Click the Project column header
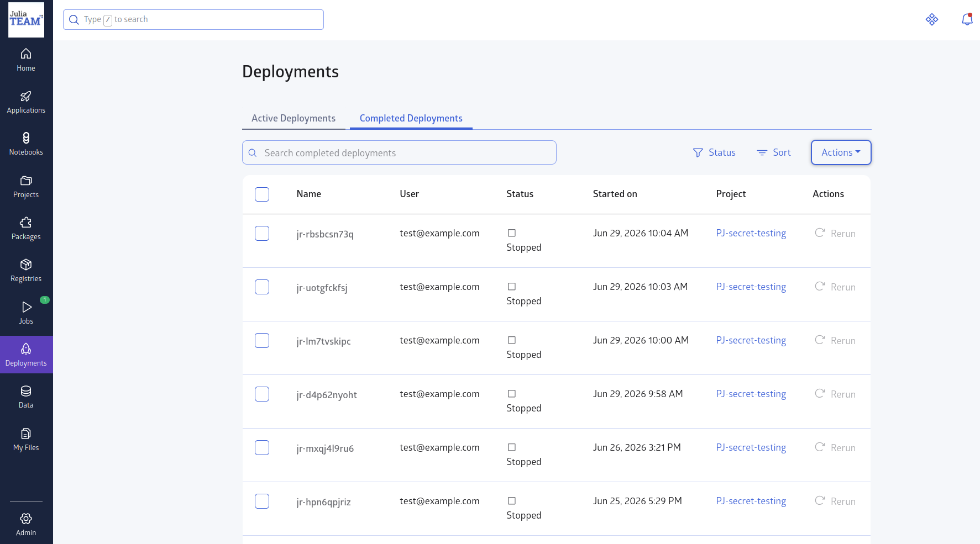980x544 pixels. point(731,194)
